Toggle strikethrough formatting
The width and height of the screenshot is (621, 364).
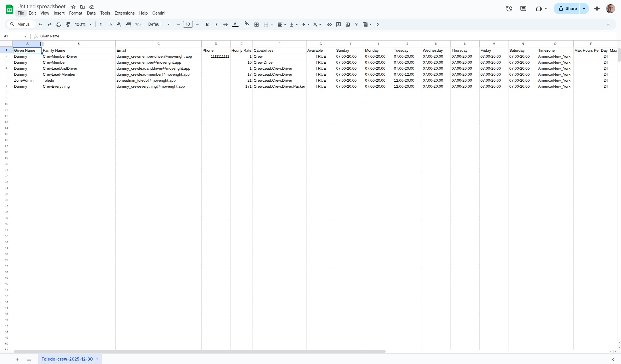coord(226,25)
